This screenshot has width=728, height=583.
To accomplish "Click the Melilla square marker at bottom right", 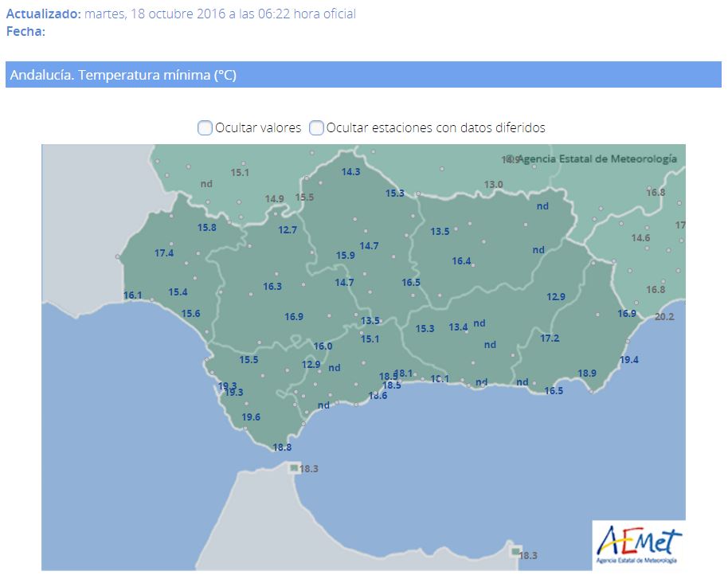I will coord(515,552).
